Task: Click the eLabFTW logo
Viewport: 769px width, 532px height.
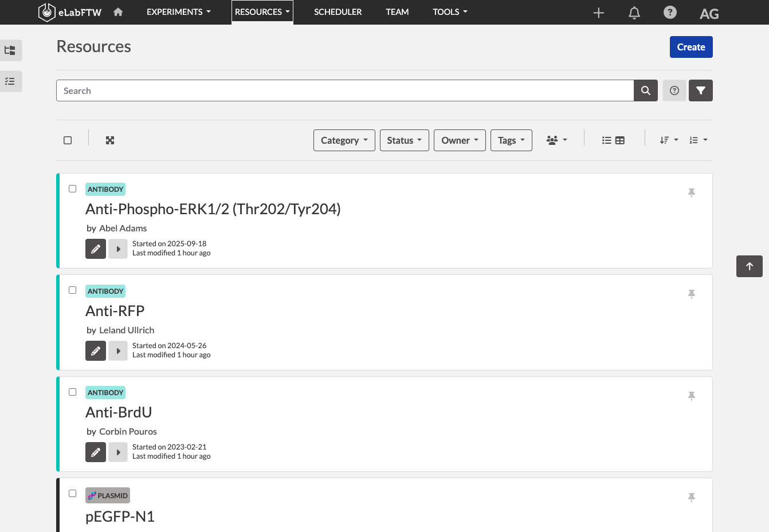Action: pos(69,12)
